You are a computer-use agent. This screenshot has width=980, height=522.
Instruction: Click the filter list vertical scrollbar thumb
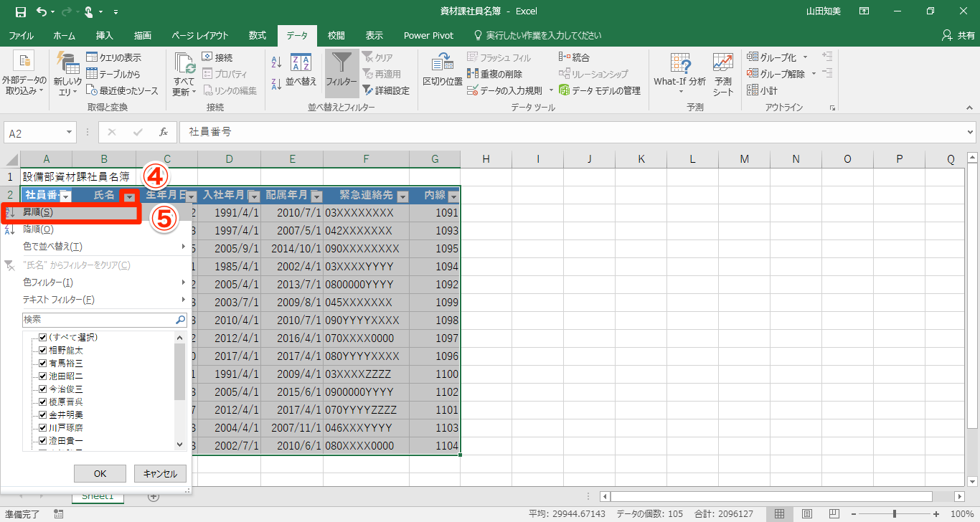pyautogui.click(x=180, y=371)
